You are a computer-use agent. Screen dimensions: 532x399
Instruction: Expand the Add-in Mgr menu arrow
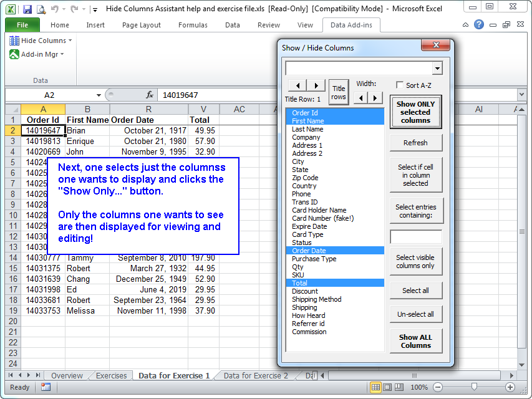(62, 54)
